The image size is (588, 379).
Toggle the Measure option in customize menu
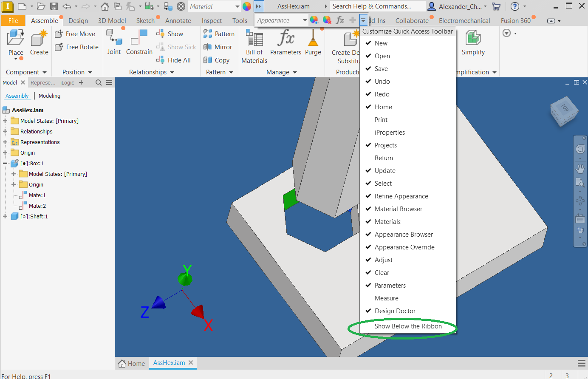pyautogui.click(x=386, y=298)
